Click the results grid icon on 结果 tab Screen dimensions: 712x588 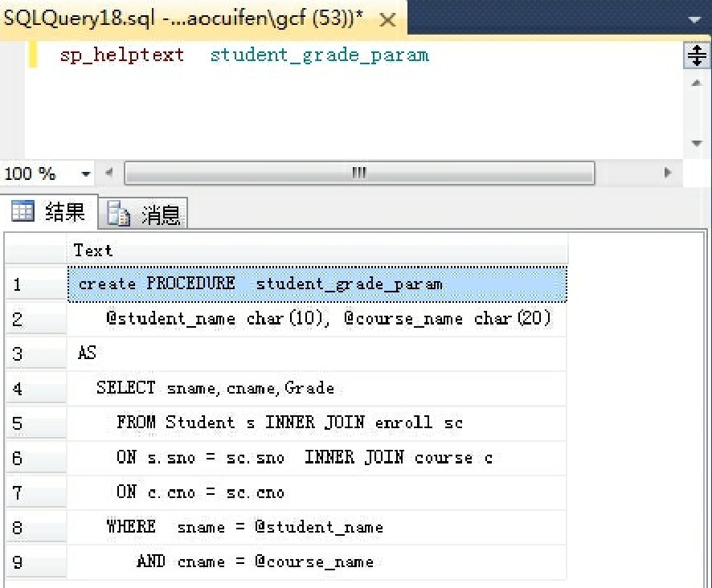pos(23,211)
